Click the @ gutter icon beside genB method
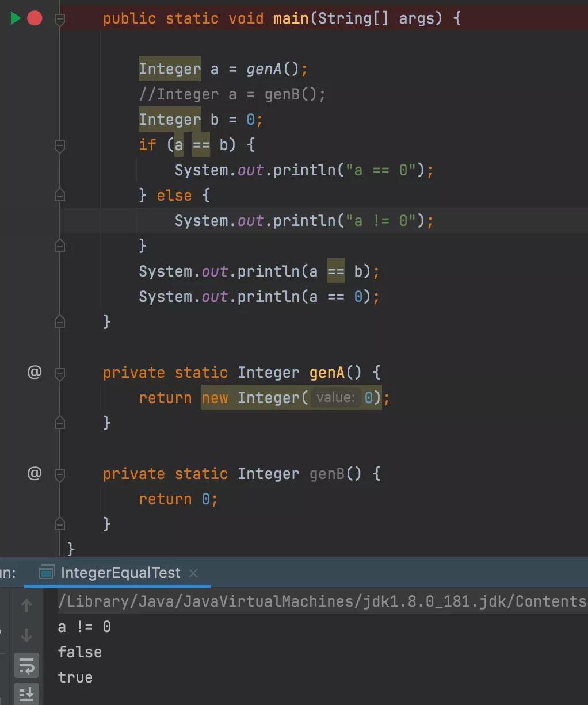The width and height of the screenshot is (588, 705). [35, 473]
